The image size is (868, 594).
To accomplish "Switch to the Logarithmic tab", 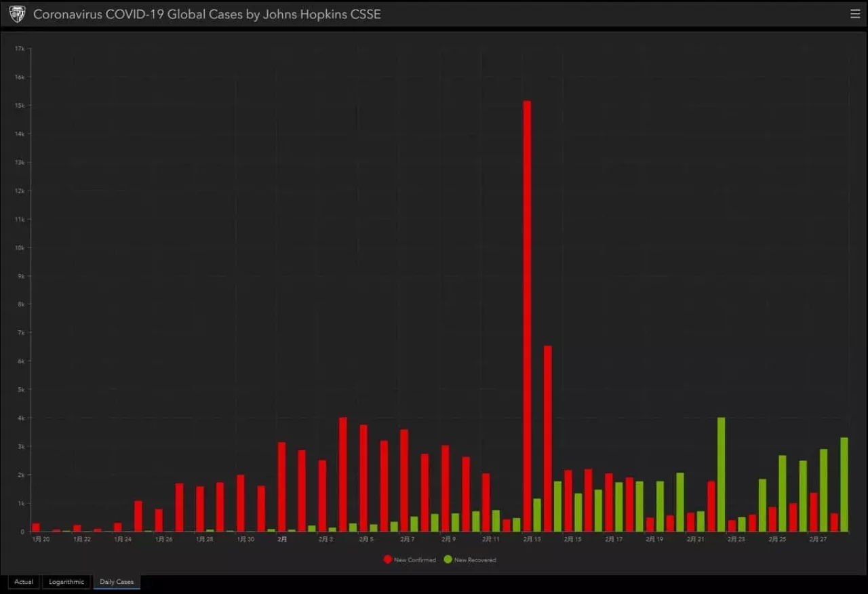I will pyautogui.click(x=66, y=582).
